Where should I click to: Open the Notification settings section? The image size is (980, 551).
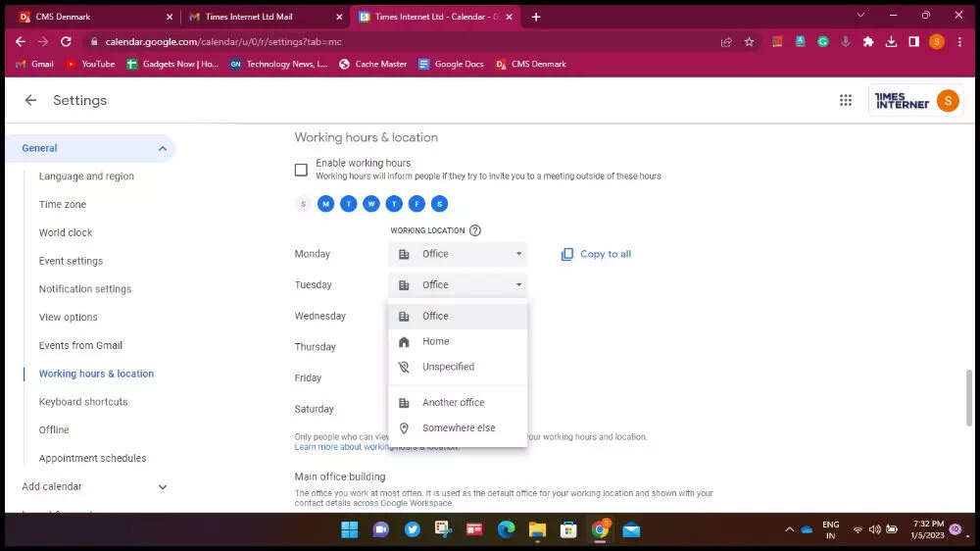(x=85, y=289)
